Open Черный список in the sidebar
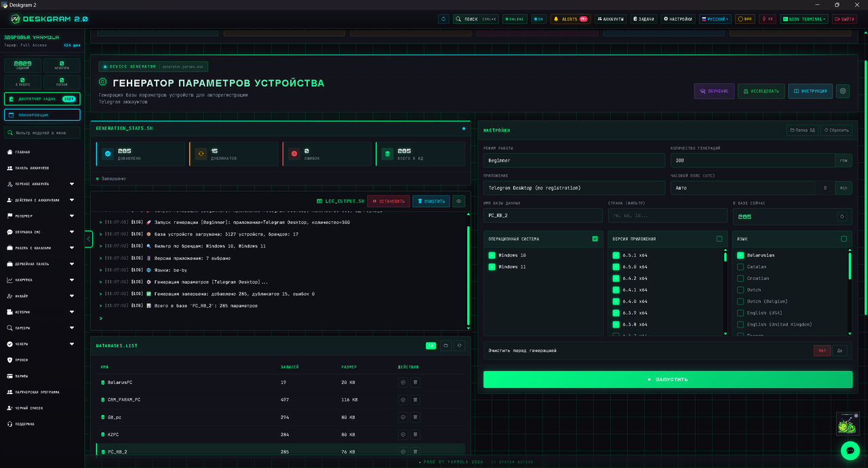This screenshot has height=468, width=868. (x=41, y=408)
